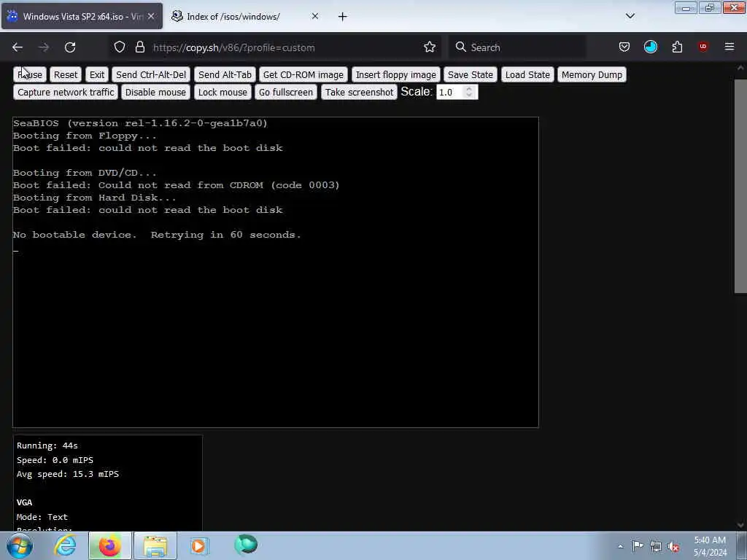Open Action Center flag icon
This screenshot has height=560, width=747.
[x=638, y=546]
